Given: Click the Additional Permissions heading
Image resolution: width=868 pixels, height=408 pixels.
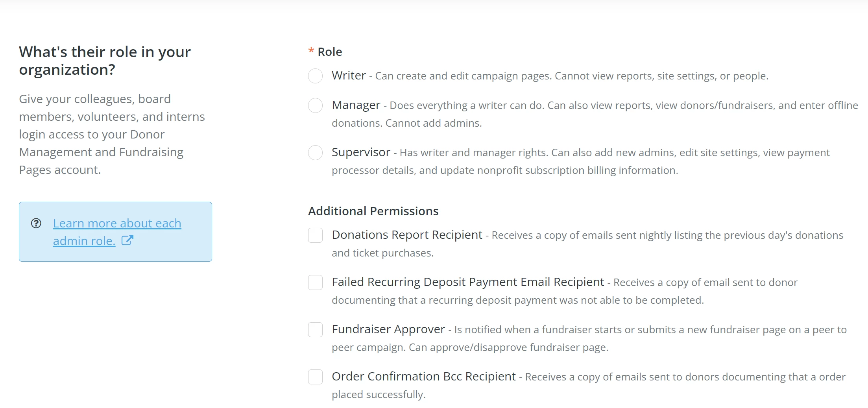Looking at the screenshot, I should 373,211.
